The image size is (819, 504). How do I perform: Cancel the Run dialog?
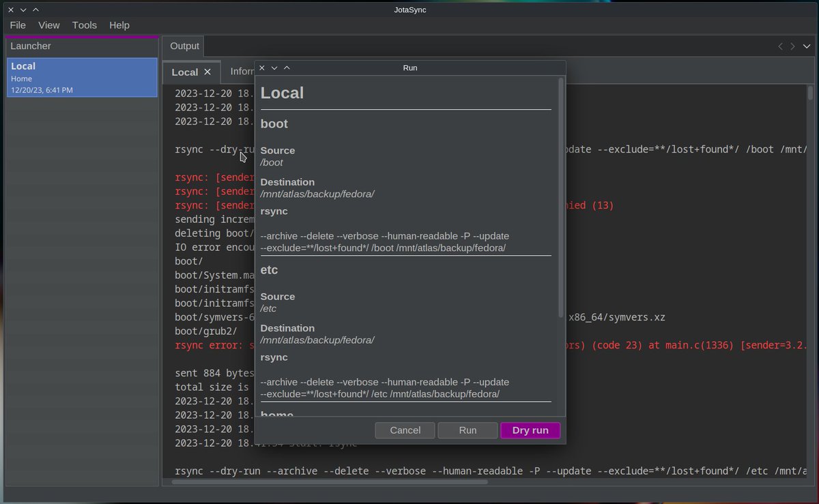(x=405, y=430)
